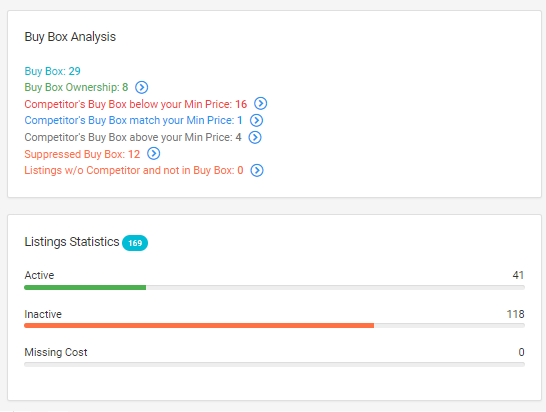Click arrow beside Competitor's Buy Box below Min Price
Viewport: 546px width, 412px height.
(260, 103)
